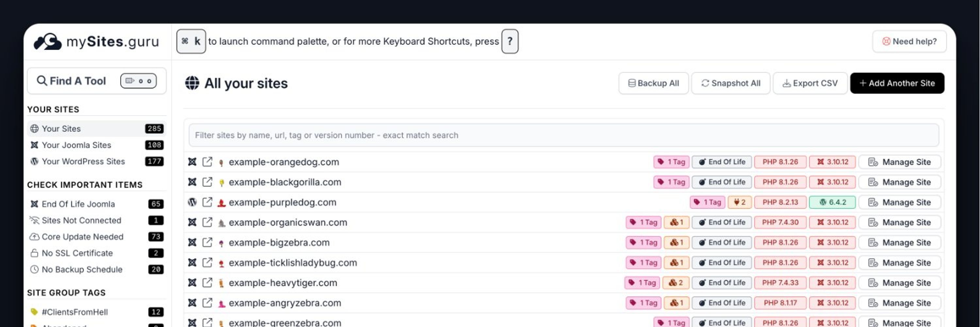Viewport: 980px width, 327px height.
Task: Click the Cmd K keyboard shortcut key
Action: tap(191, 41)
